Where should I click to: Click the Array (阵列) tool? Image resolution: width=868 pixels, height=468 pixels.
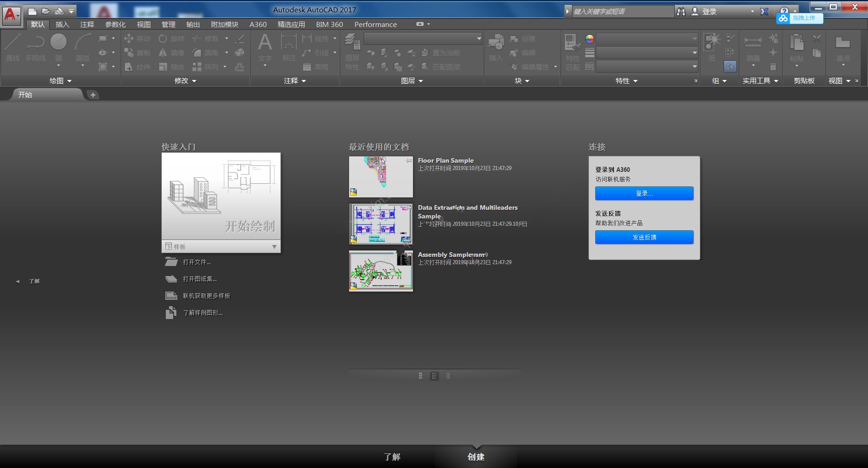[205, 67]
